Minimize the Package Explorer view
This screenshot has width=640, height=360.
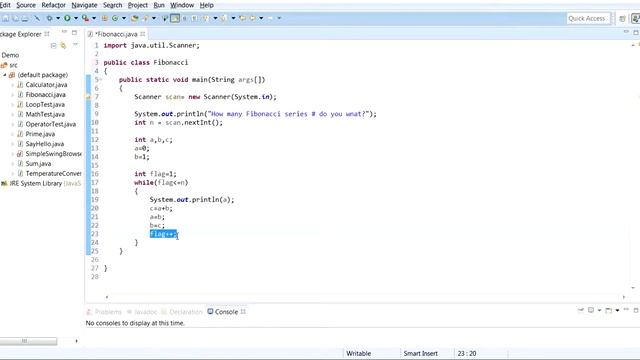[x=64, y=32]
